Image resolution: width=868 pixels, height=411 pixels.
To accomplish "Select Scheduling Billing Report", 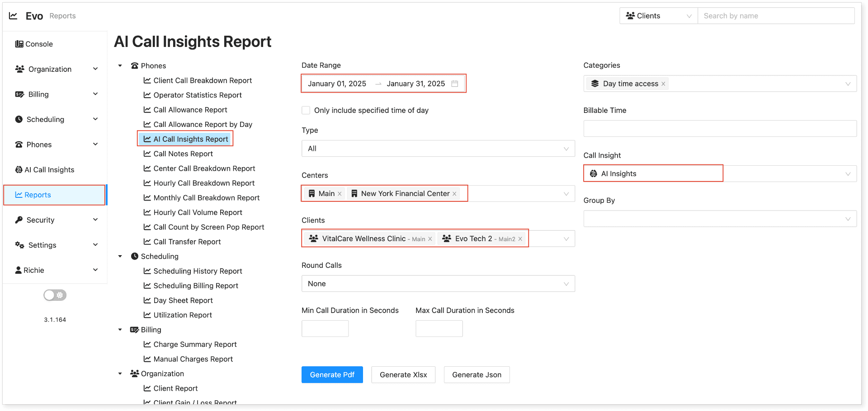I will 196,286.
